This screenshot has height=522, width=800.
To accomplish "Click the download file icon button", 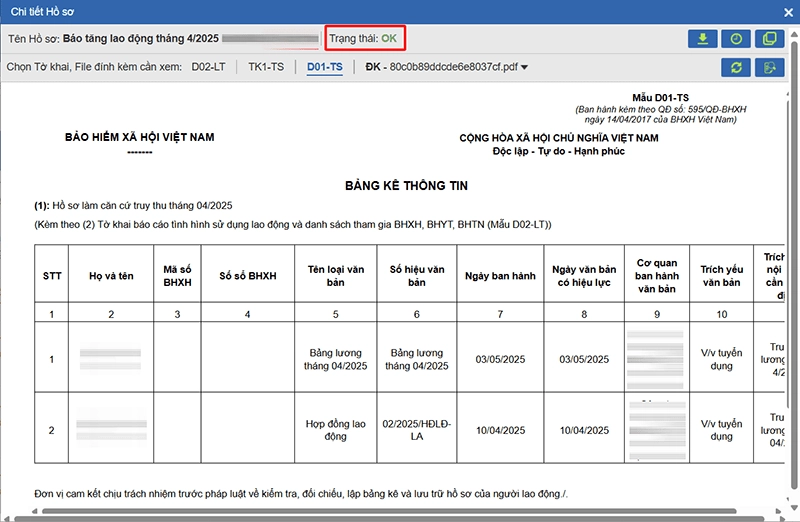I will coord(703,39).
